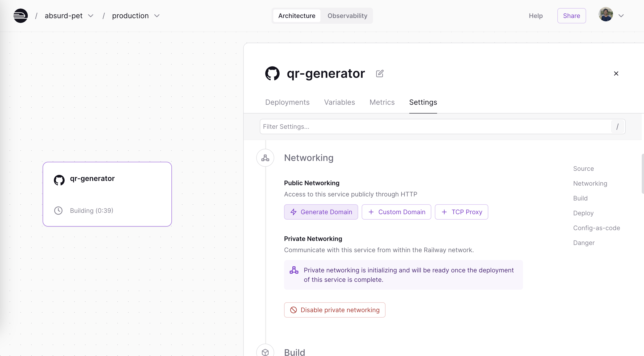Click the Share button
Viewport: 644px width, 356px height.
pyautogui.click(x=572, y=16)
